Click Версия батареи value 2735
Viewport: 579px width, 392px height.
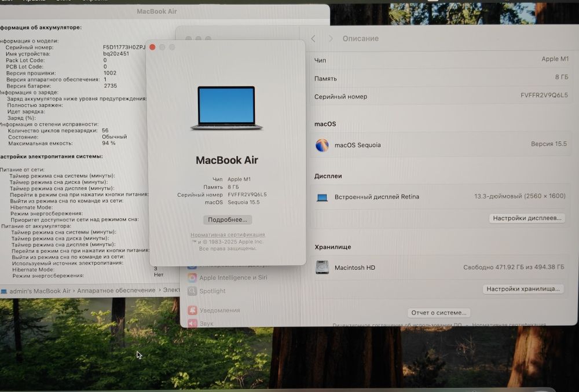[x=111, y=86]
